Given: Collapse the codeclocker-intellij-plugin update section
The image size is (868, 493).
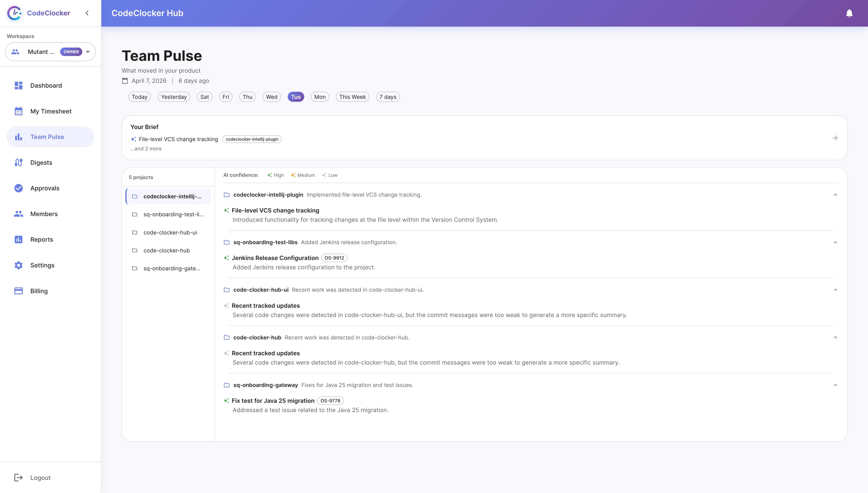Looking at the screenshot, I should (x=835, y=195).
